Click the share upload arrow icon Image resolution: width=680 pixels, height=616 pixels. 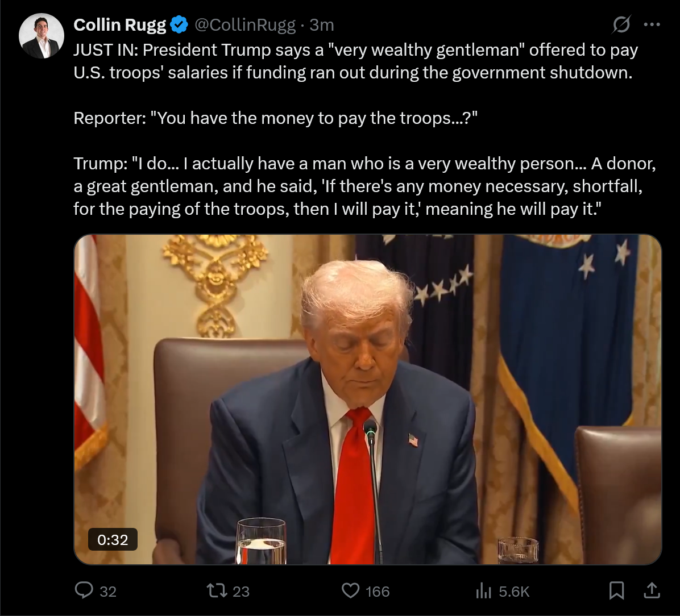click(652, 590)
